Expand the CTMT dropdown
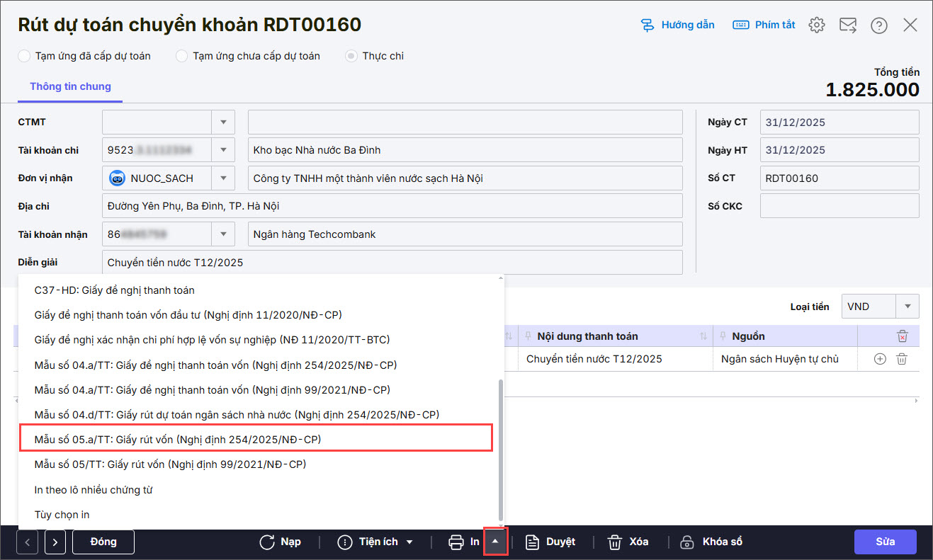This screenshot has width=933, height=560. [x=223, y=122]
